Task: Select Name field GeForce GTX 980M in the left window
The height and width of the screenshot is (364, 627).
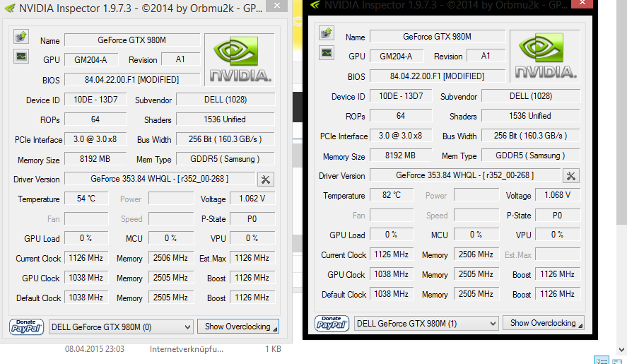Action: [132, 40]
